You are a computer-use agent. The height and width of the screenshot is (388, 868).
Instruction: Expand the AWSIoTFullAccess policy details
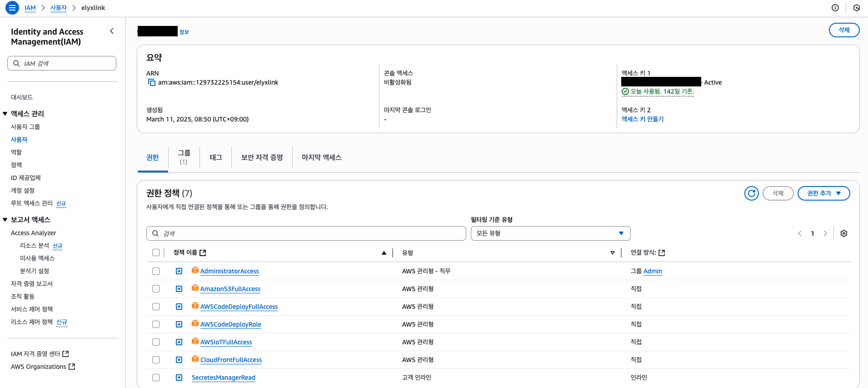click(179, 342)
